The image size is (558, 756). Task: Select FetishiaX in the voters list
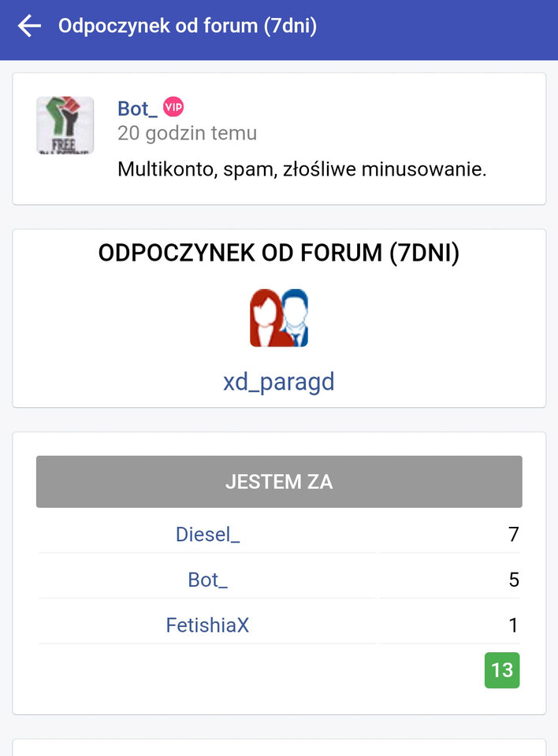(x=207, y=625)
